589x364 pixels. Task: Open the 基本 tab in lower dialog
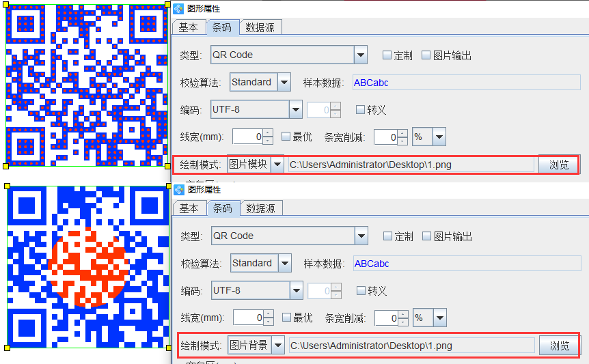(190, 208)
